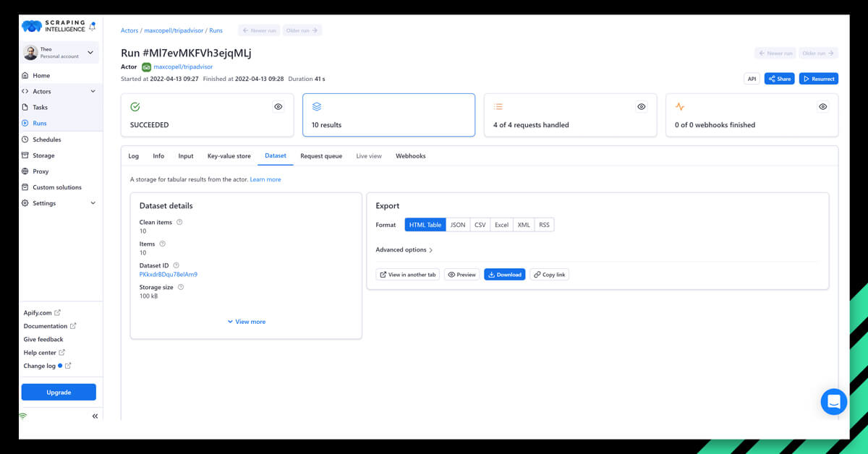Click the Actors breadcrumb link

tap(129, 30)
